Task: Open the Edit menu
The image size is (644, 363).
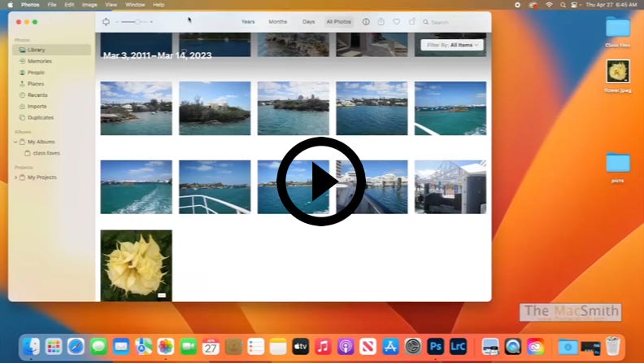Action: [69, 5]
